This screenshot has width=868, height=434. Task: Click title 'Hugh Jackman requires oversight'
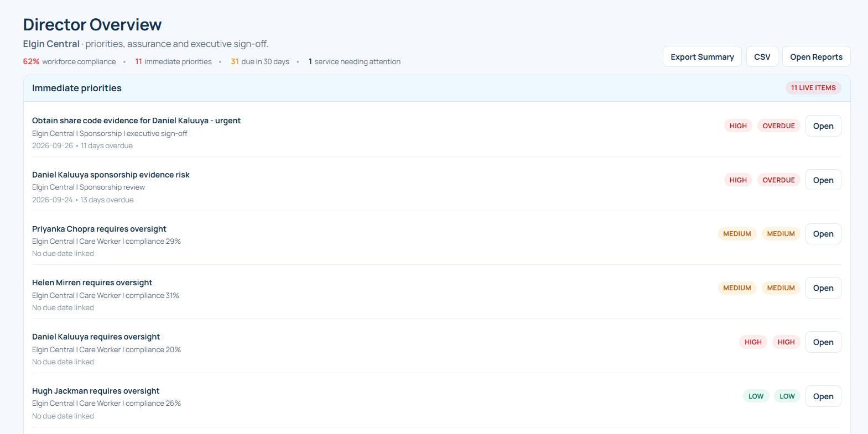click(96, 391)
